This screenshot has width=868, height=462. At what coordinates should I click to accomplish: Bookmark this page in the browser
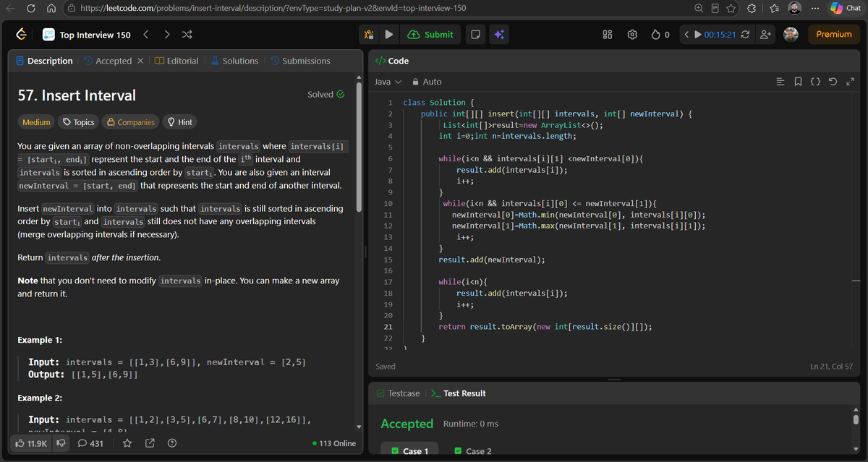pyautogui.click(x=731, y=8)
